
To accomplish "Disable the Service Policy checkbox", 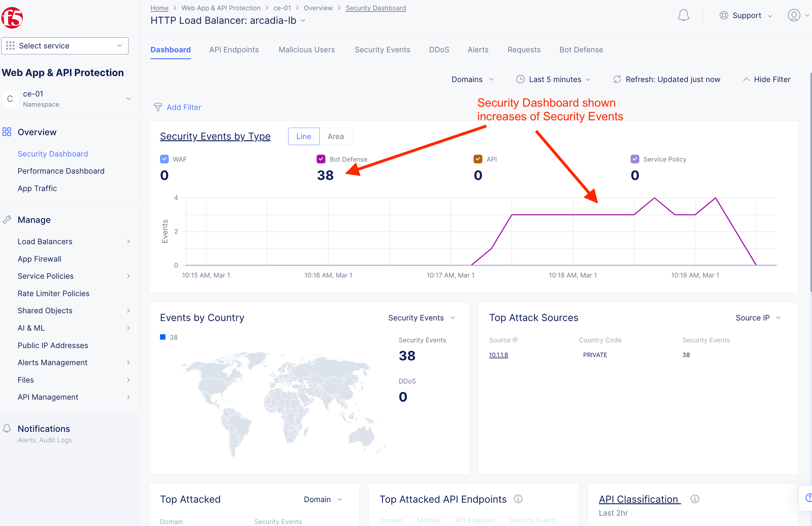I will click(635, 159).
